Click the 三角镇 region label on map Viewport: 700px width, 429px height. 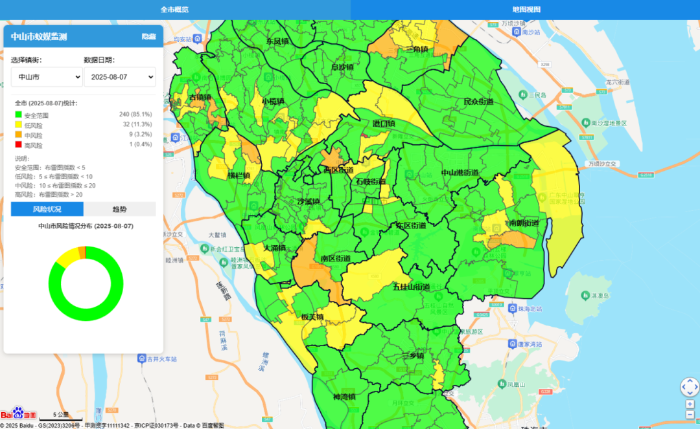point(417,50)
